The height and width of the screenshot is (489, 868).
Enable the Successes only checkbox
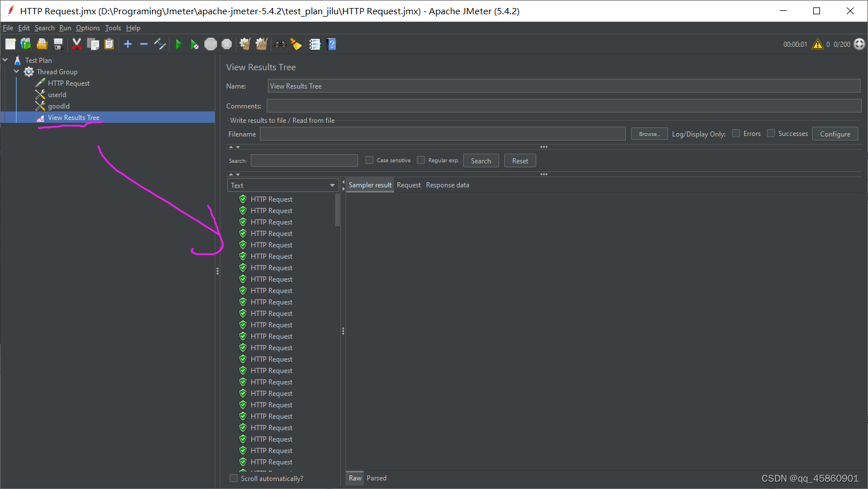point(771,133)
